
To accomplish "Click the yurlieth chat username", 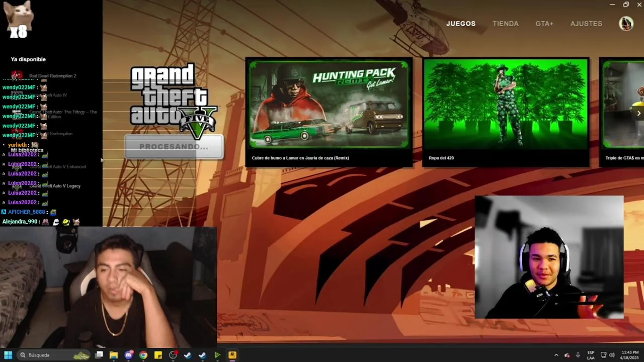I will click(17, 145).
